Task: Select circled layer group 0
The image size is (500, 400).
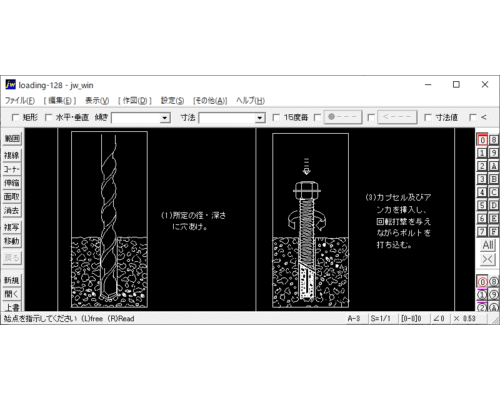Action: pyautogui.click(x=482, y=282)
